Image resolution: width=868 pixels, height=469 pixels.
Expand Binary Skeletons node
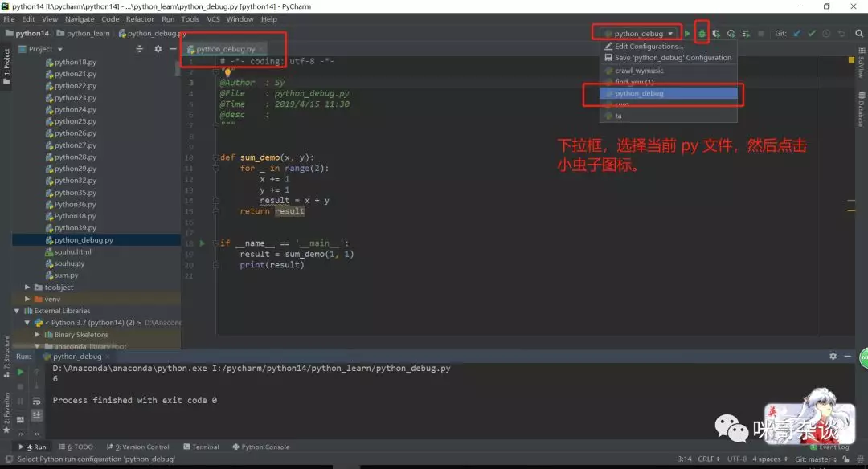click(37, 335)
